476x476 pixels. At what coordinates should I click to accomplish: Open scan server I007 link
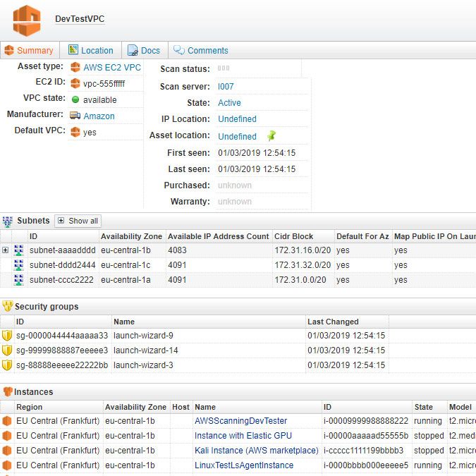tap(226, 87)
